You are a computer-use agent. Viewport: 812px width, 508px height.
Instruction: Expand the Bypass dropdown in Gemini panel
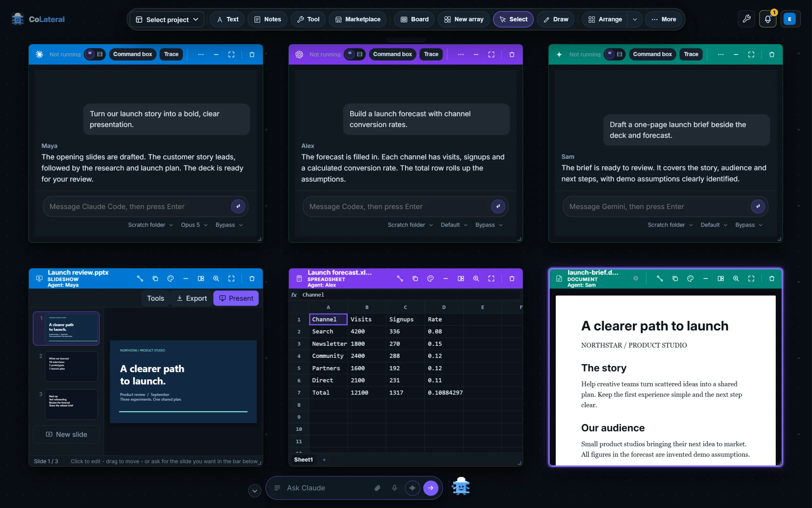748,225
